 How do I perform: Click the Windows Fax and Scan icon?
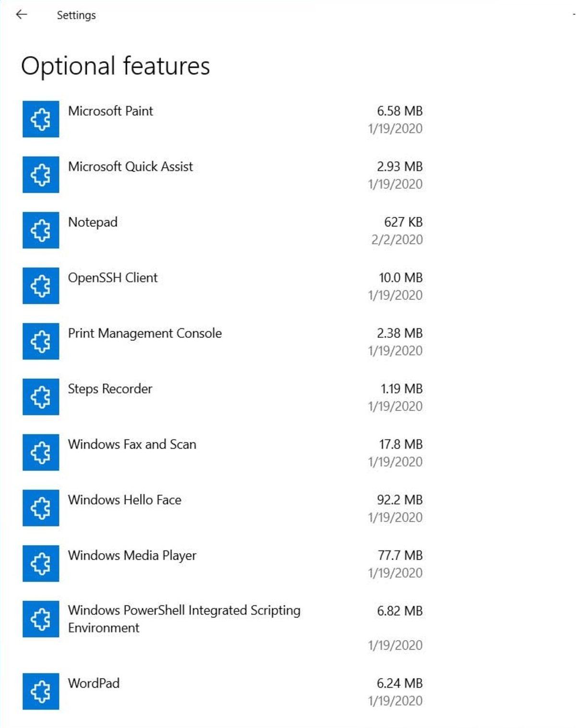[x=40, y=453]
